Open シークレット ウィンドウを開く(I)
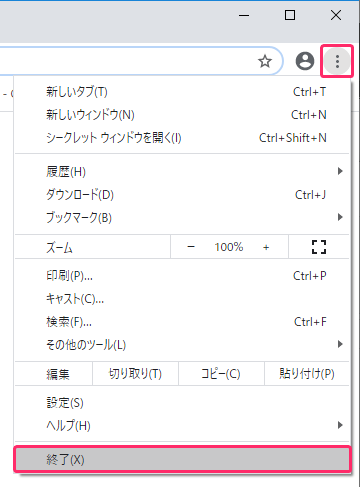 182,138
